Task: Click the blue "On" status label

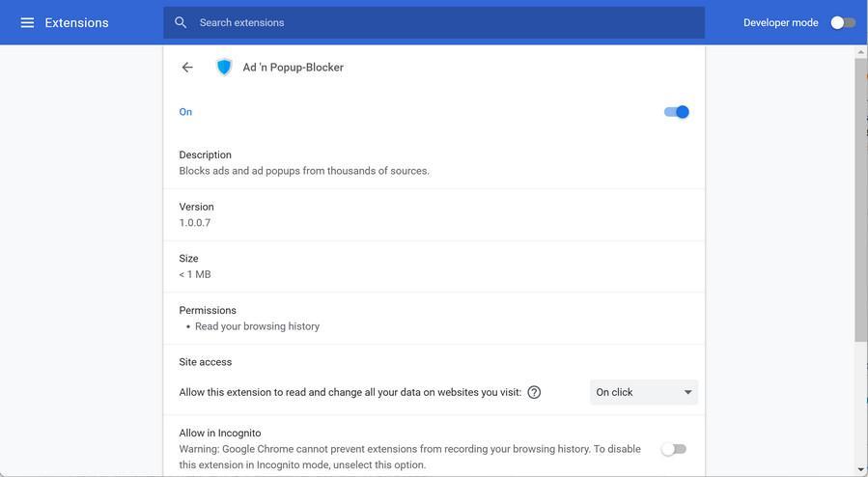Action: click(185, 112)
